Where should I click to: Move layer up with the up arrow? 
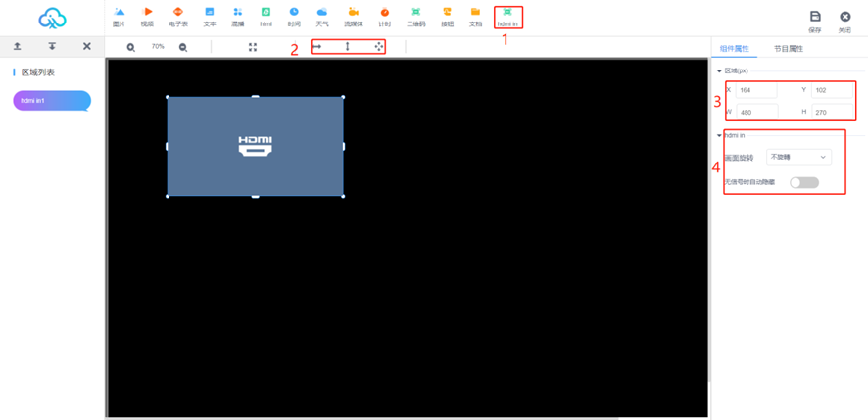click(x=18, y=46)
